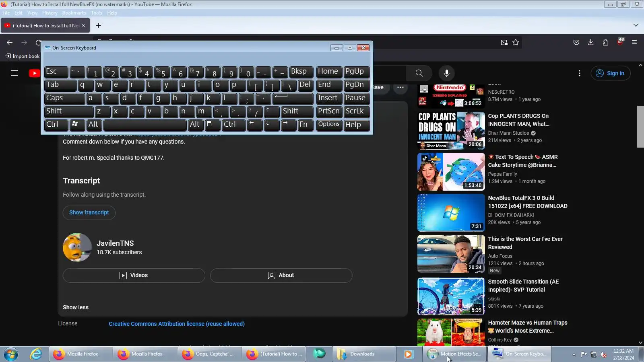644x362 pixels.
Task: Toggle the left Shift key
Action: point(69,111)
